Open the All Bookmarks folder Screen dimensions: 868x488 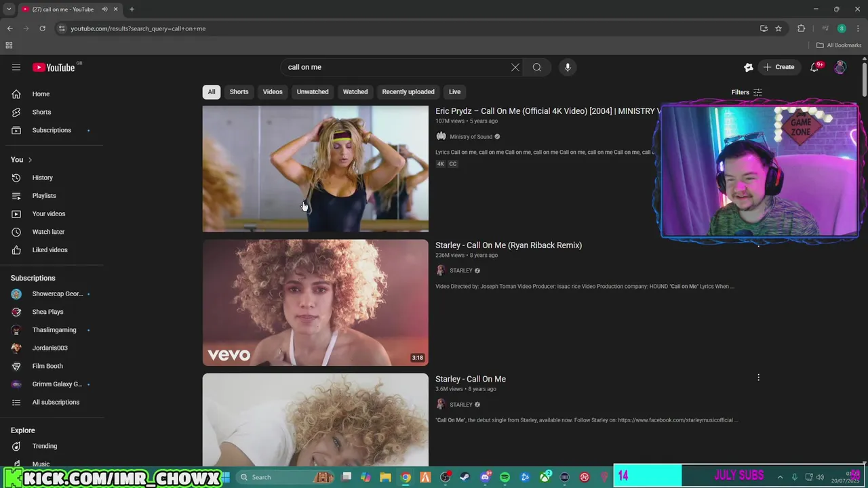click(839, 45)
